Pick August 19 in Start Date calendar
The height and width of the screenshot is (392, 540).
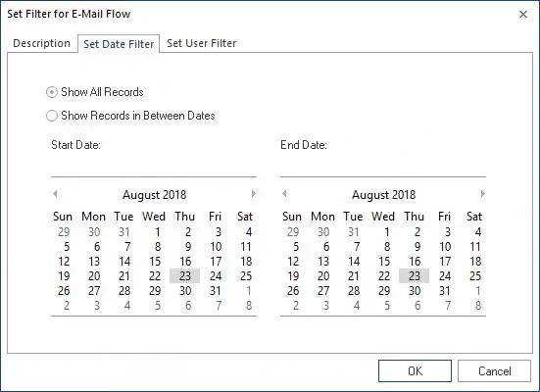click(x=64, y=276)
